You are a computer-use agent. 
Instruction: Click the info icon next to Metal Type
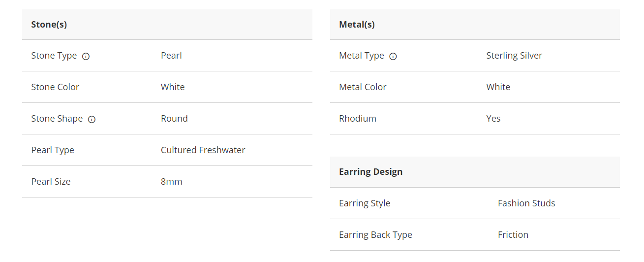[x=393, y=56]
